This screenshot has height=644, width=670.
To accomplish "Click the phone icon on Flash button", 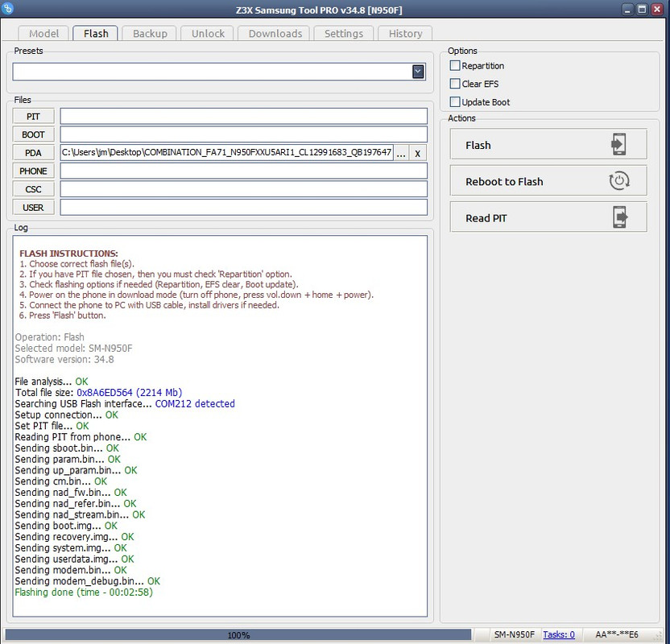I will 618,144.
